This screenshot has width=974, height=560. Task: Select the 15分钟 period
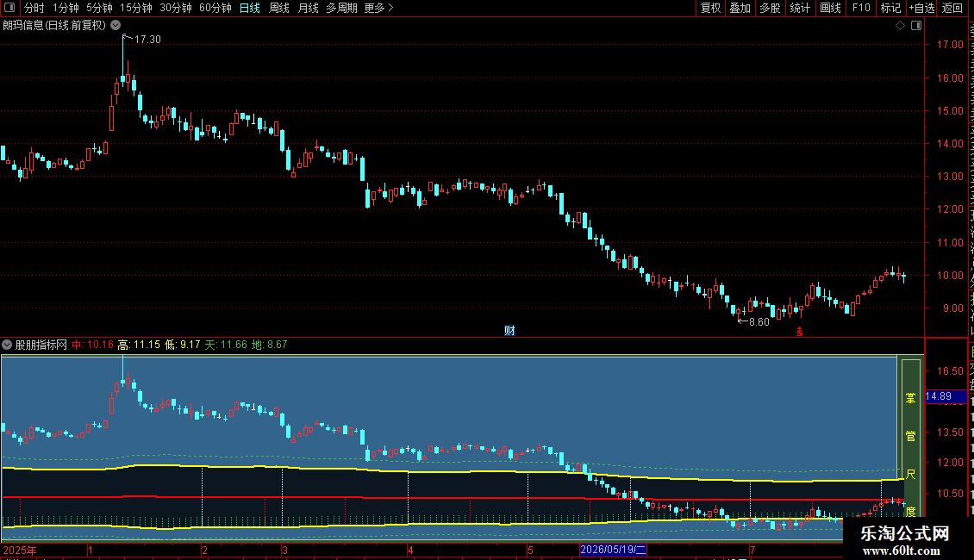[136, 8]
